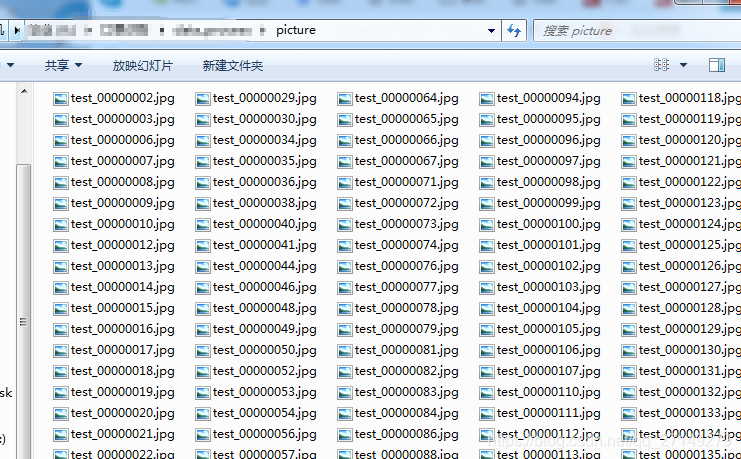Viewport: 741px width, 459px height.
Task: Open the address bar history dropdown
Action: point(491,31)
